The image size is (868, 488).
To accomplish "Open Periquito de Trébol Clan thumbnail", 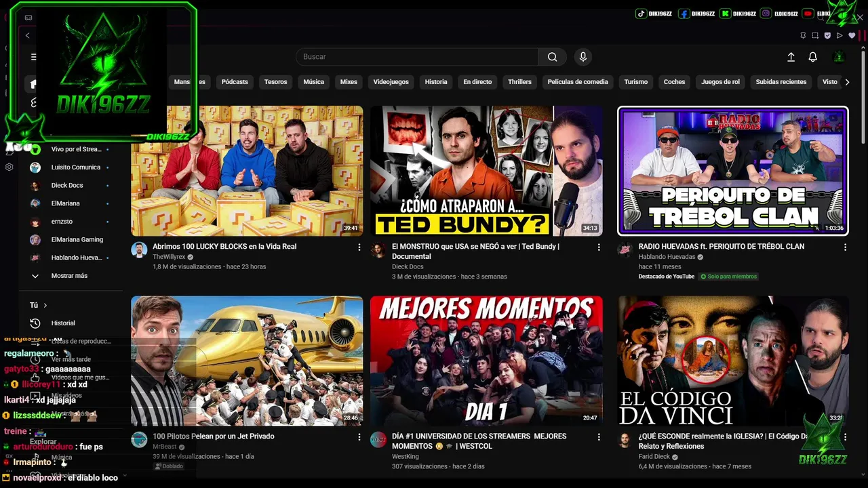I will point(733,171).
